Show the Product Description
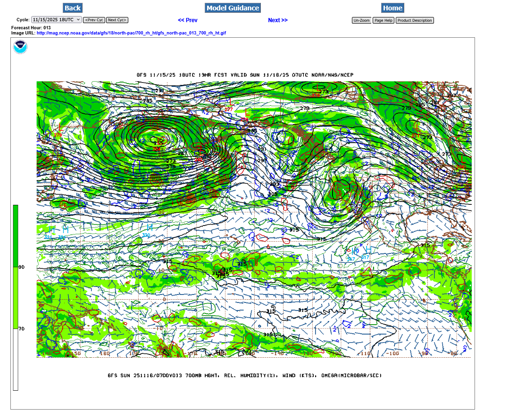 click(414, 20)
